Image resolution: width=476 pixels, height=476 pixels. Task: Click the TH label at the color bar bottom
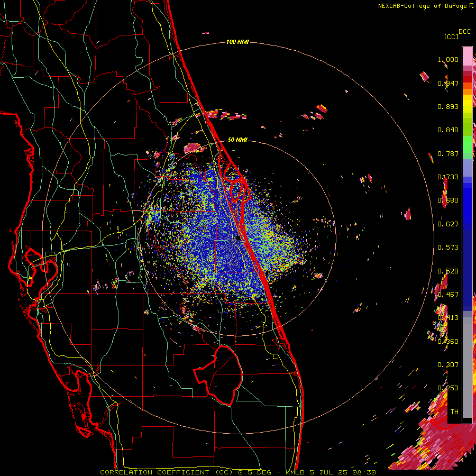454,412
